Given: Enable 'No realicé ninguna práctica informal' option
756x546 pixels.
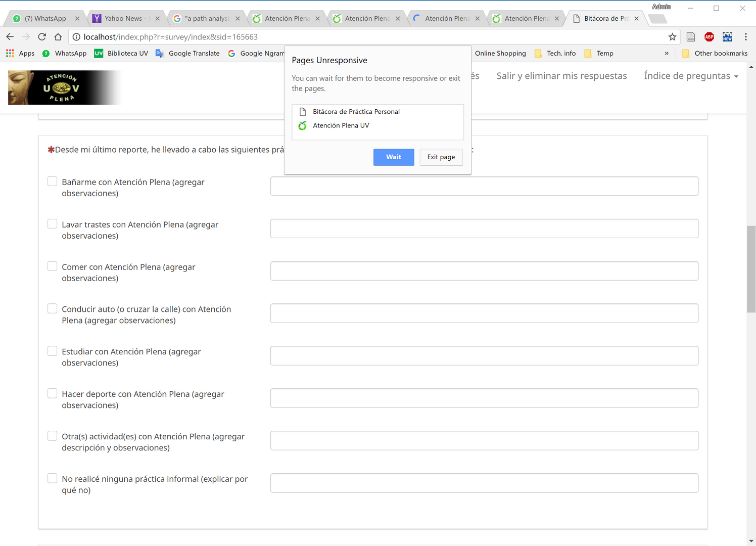Looking at the screenshot, I should tap(53, 478).
